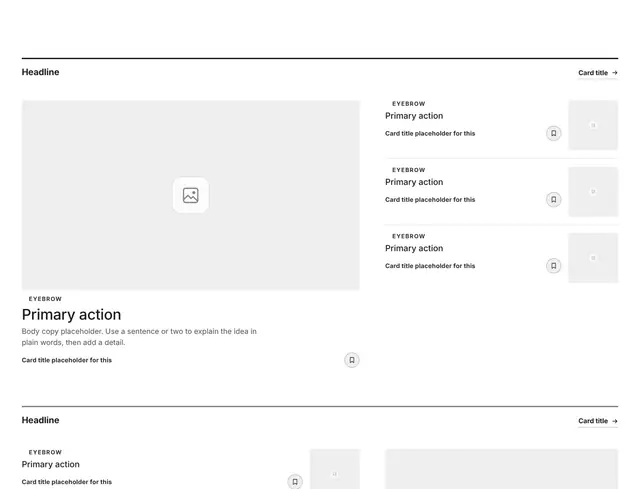Click the Body copy placeholder paragraph
The width and height of the screenshot is (640, 489).
pos(139,337)
